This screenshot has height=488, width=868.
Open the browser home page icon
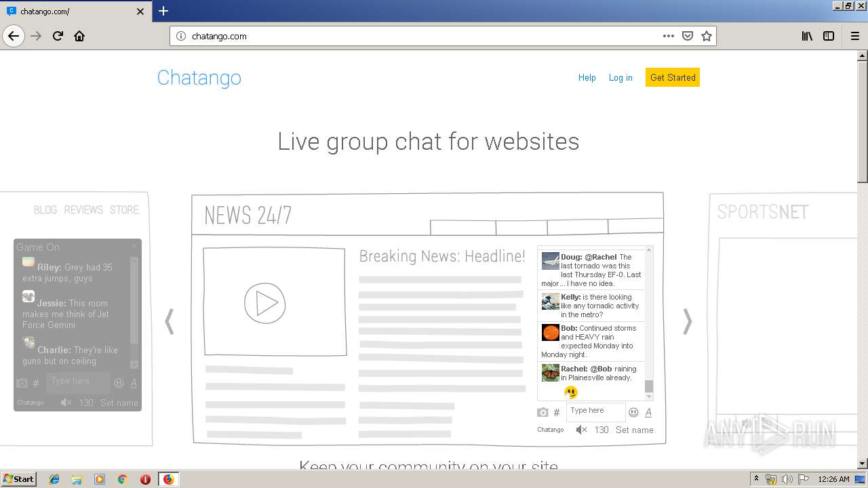[79, 36]
